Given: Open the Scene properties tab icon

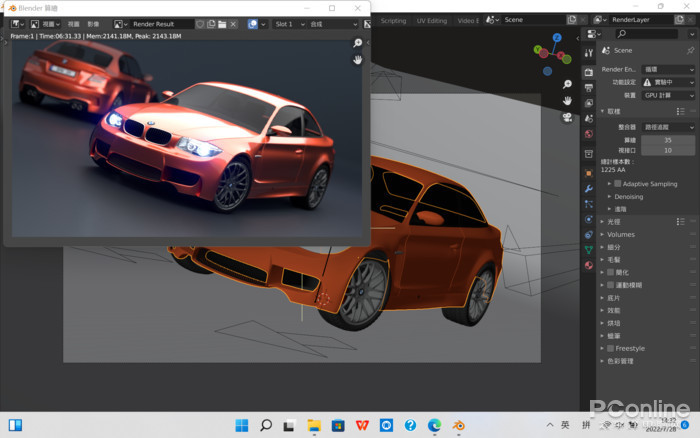Looking at the screenshot, I should 589,118.
